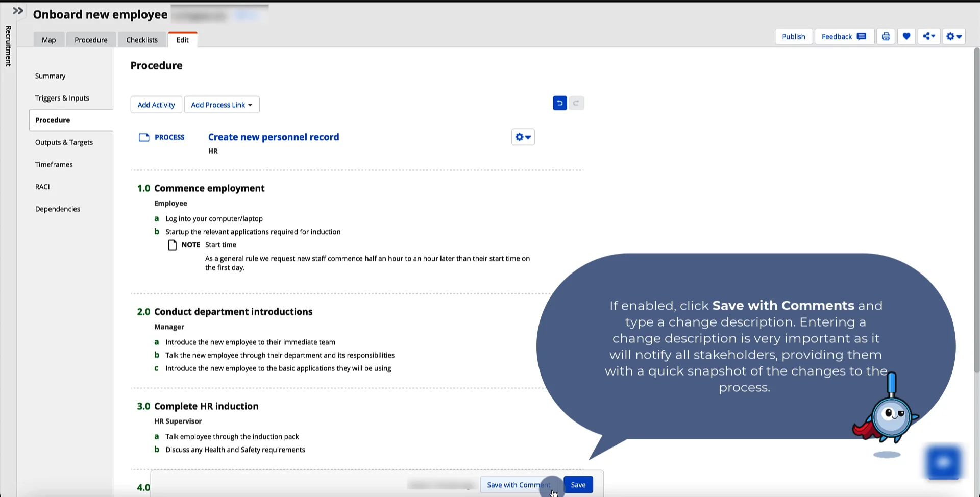Image resolution: width=980 pixels, height=497 pixels.
Task: Print the process using the printer icon
Action: [886, 36]
